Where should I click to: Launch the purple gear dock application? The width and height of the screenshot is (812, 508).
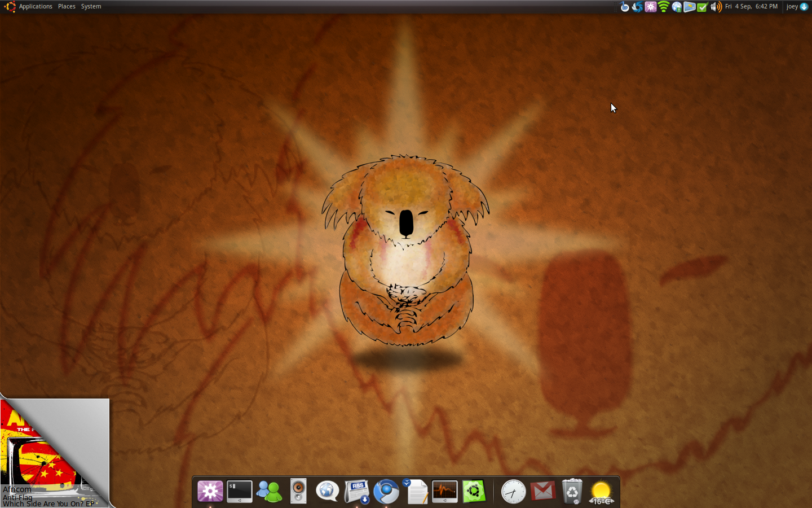tap(210, 492)
